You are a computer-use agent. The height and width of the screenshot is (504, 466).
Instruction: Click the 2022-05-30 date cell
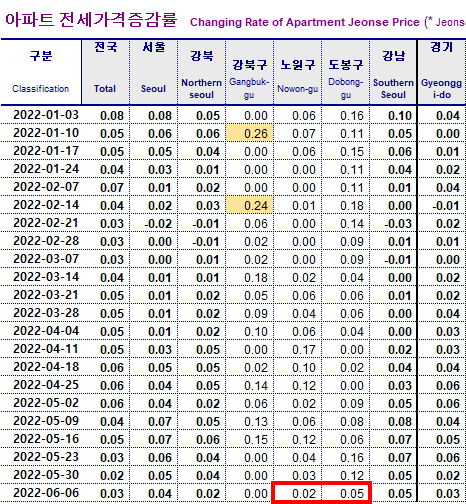coord(41,475)
